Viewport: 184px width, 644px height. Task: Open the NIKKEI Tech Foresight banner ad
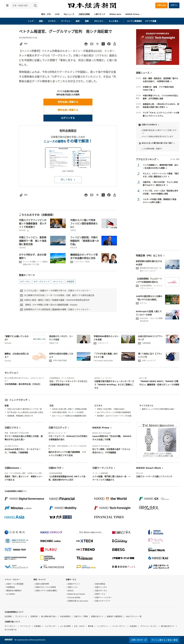click(x=158, y=47)
